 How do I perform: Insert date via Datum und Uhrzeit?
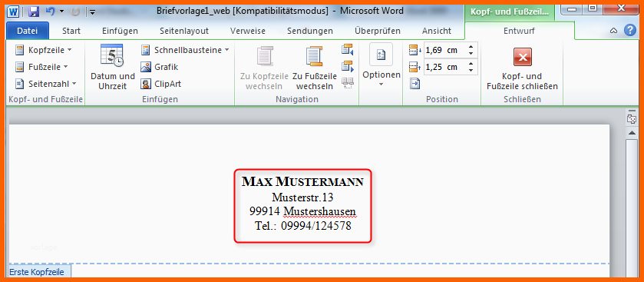click(x=113, y=68)
